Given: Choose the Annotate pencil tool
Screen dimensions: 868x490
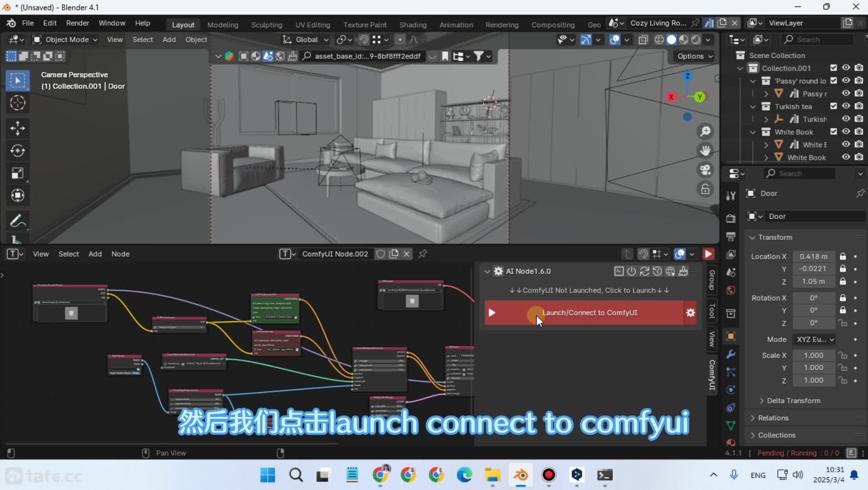Looking at the screenshot, I should pos(18,221).
